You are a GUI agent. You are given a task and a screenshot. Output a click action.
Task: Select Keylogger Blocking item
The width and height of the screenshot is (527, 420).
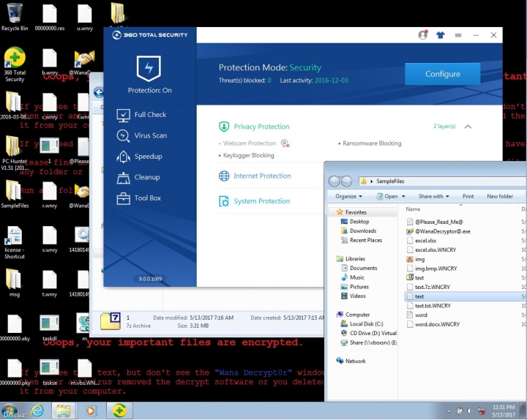pos(248,156)
